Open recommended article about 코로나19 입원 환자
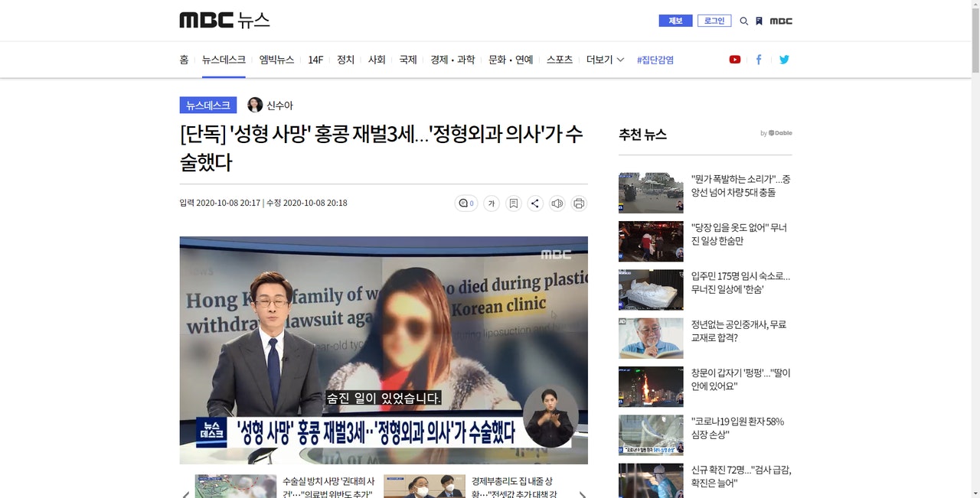 737,428
